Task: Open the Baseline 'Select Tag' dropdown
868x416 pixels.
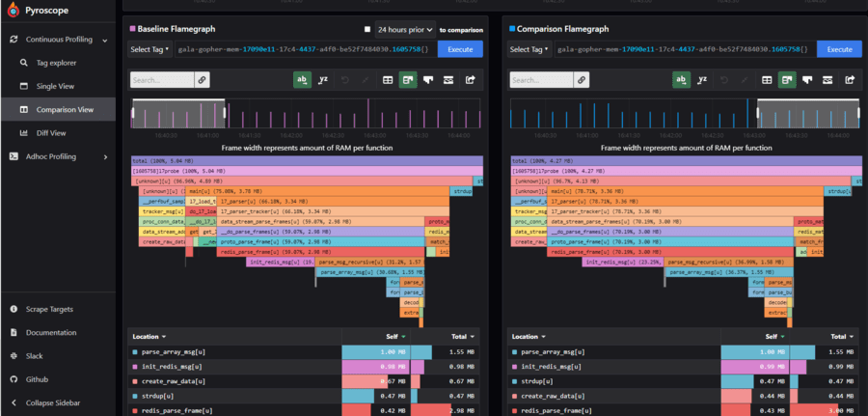Action: pyautogui.click(x=149, y=49)
